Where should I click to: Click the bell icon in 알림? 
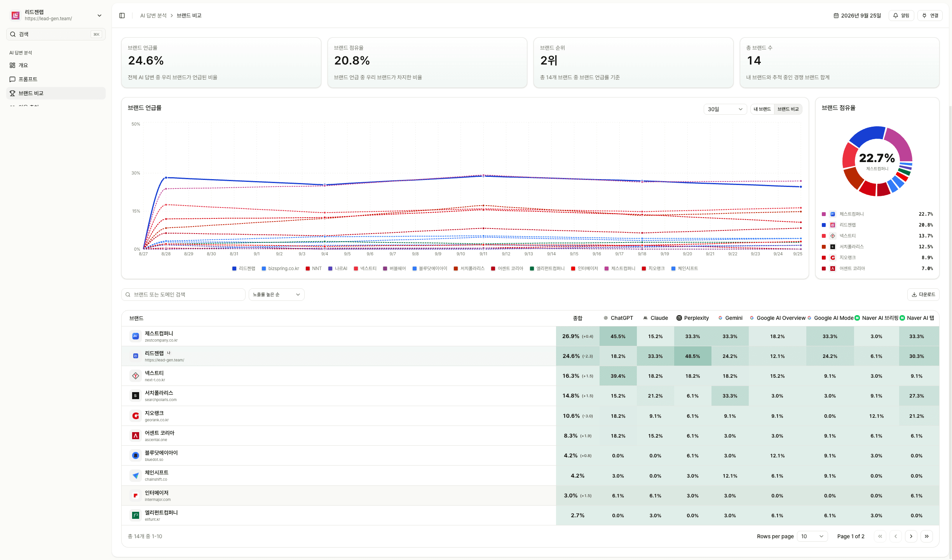896,16
